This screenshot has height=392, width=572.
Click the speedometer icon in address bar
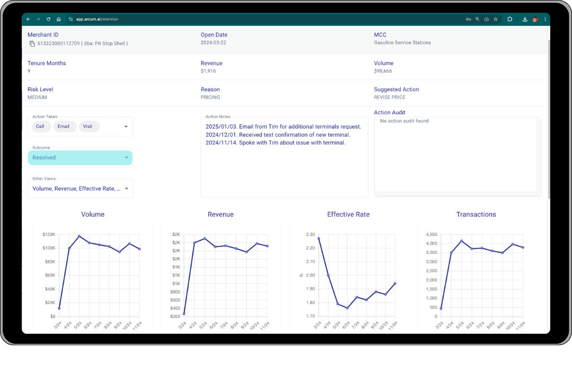[x=486, y=19]
